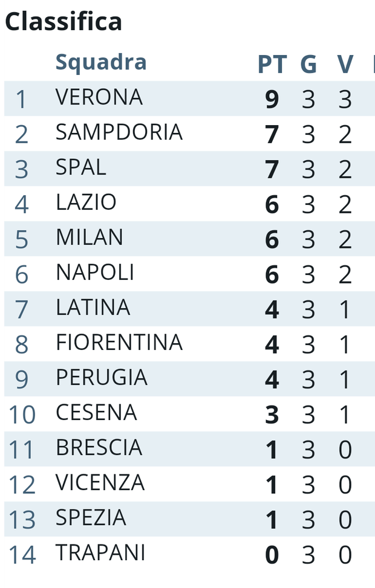Image resolution: width=375 pixels, height=588 pixels.
Task: Select LATINA in the table
Action: 93,308
